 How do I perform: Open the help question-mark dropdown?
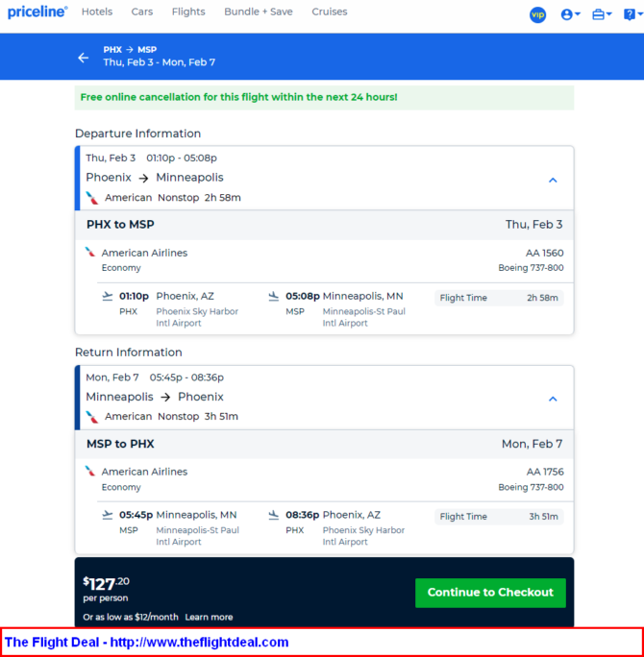pos(632,15)
